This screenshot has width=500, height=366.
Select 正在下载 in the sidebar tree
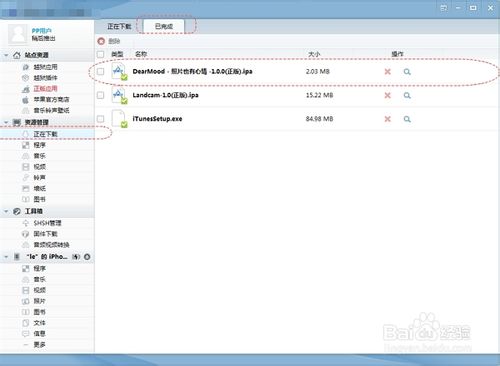click(45, 134)
